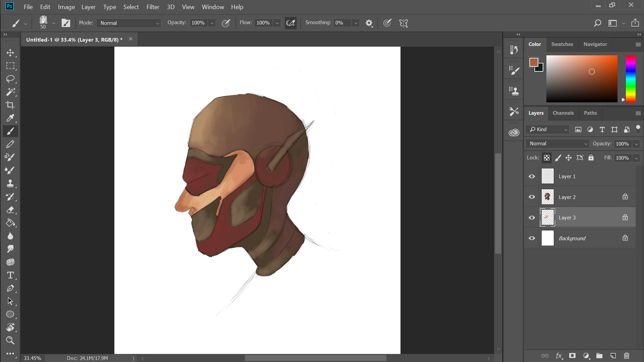Select the Paint Bucket tool
The height and width of the screenshot is (362, 644).
click(10, 223)
